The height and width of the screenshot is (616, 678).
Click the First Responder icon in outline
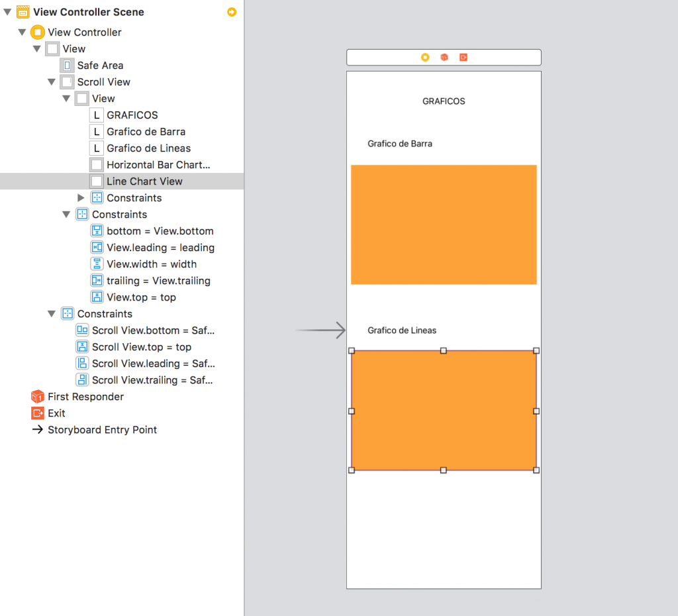pos(38,397)
